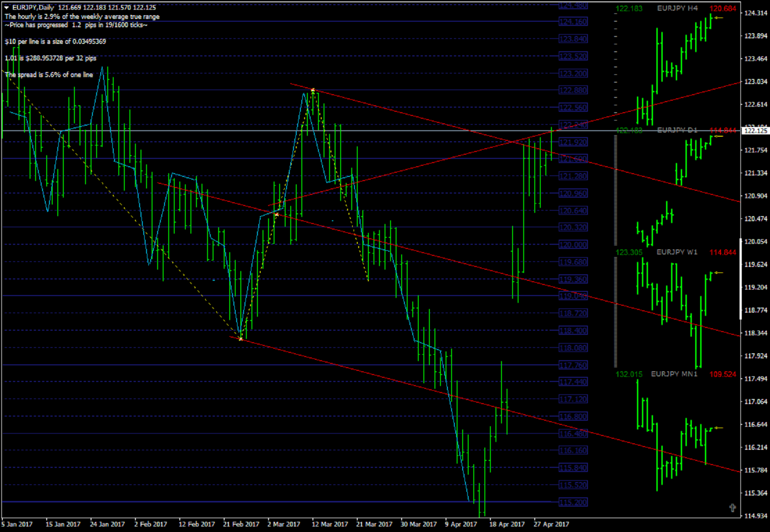The width and height of the screenshot is (770, 532).
Task: Click the EURJPY,Daily chart title text
Action: (33, 7)
